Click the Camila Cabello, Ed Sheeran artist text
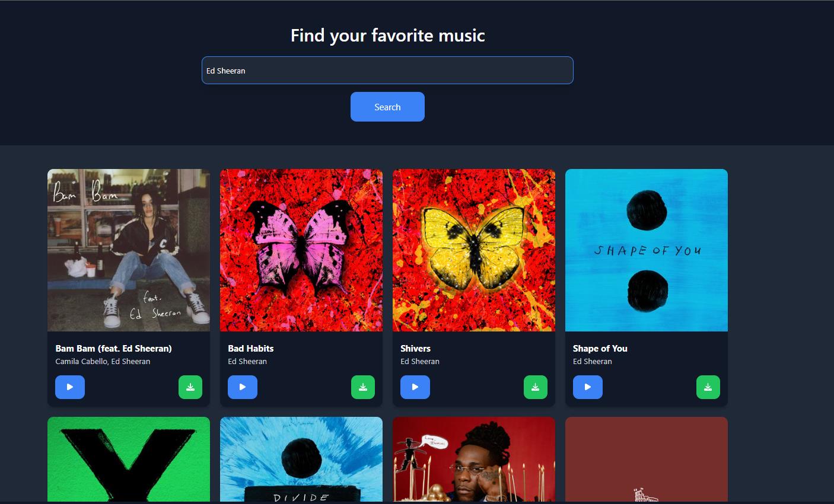The width and height of the screenshot is (834, 504). (x=103, y=361)
